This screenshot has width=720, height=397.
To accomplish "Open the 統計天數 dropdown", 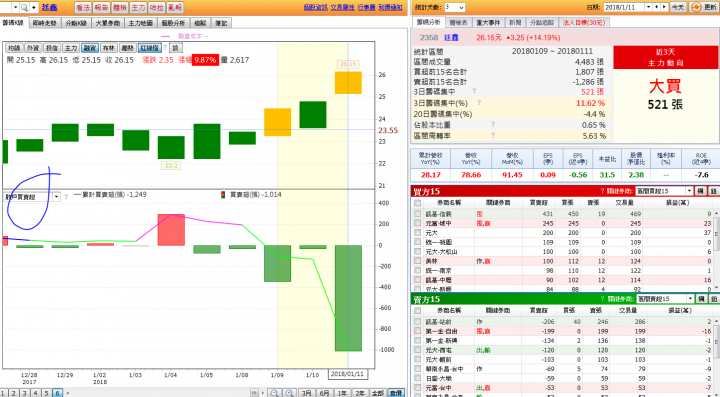I will pyautogui.click(x=455, y=7).
